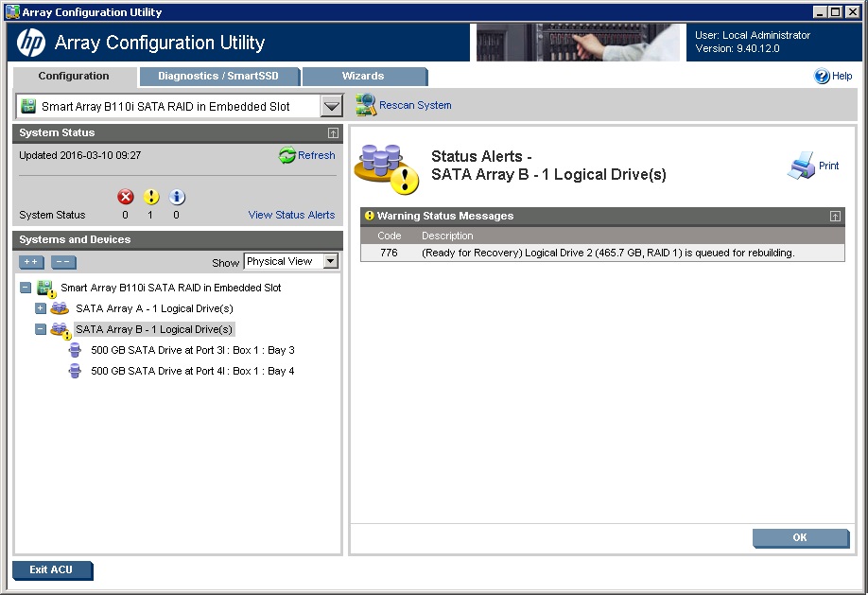Select SATA Array B - 1 Logical Drive(s)

(x=154, y=329)
